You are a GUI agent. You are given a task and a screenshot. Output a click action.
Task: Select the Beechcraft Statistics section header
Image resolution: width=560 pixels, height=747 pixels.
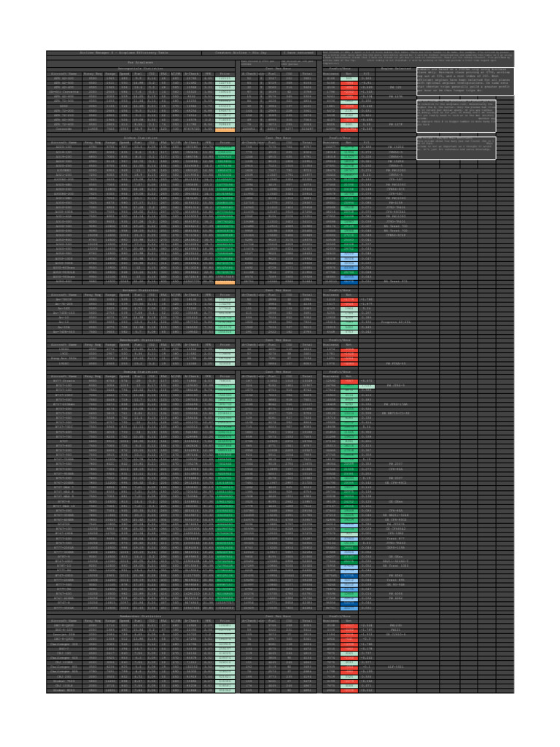pyautogui.click(x=141, y=340)
